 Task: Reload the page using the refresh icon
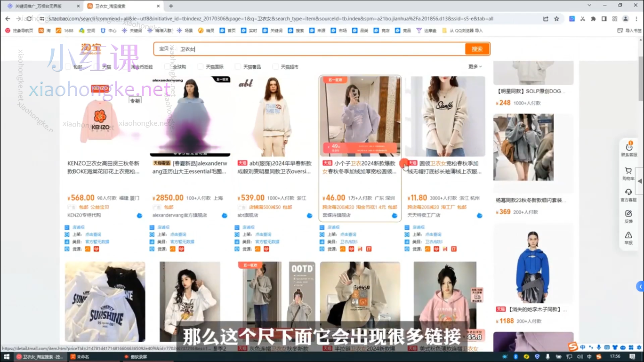[29, 19]
